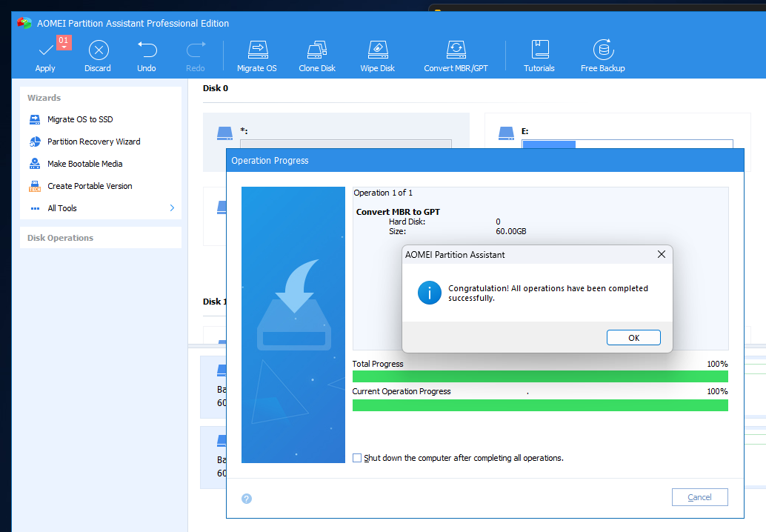The image size is (766, 532).
Task: Click the Make Bootable Media icon
Action: (x=35, y=164)
